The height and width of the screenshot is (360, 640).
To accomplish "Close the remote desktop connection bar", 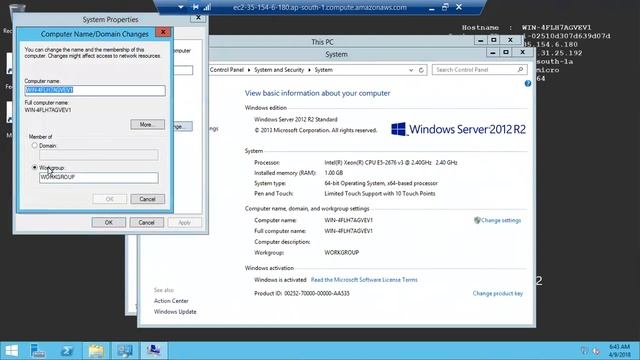I will pyautogui.click(x=459, y=7).
